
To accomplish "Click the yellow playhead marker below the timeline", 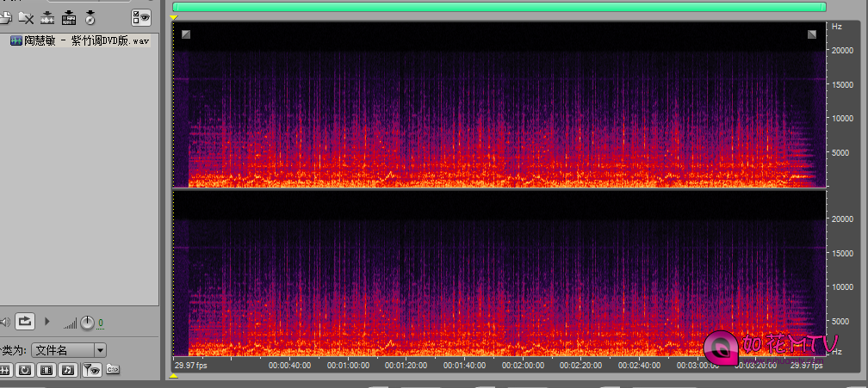I will (173, 377).
